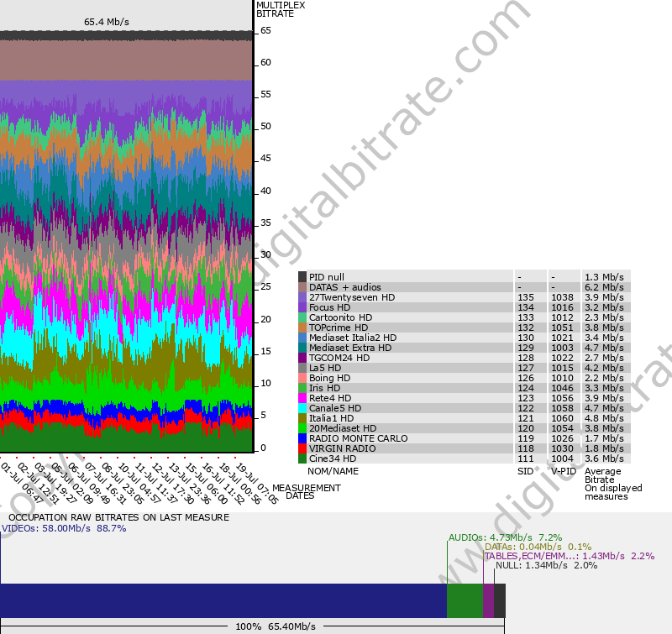Click the La5 HD gray swatch
Screen dimensions: 672x634
[302, 368]
